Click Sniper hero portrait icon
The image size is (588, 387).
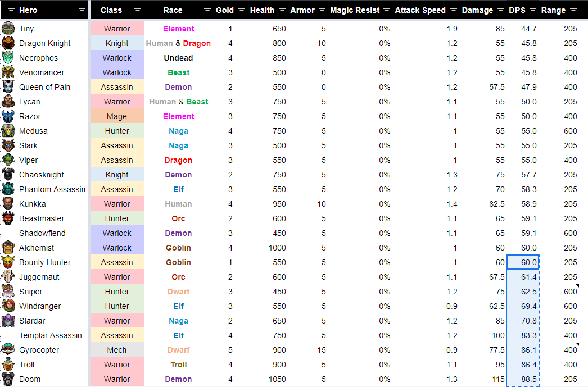point(8,292)
